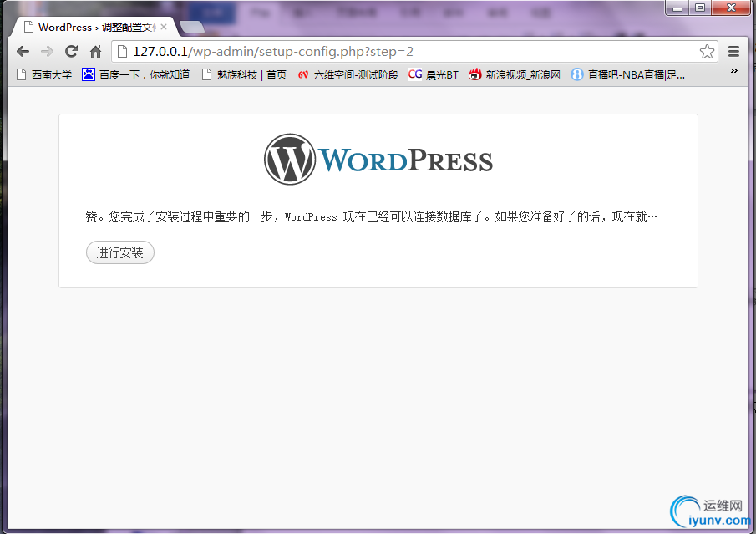Click the page icon of 西南大学 bookmark
Screen dimensions: 756x534
pyautogui.click(x=21, y=74)
